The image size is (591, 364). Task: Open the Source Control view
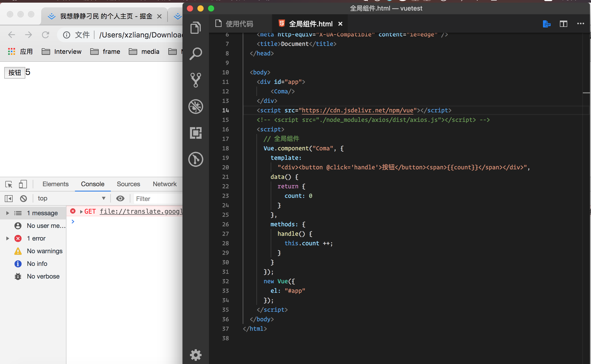click(196, 80)
